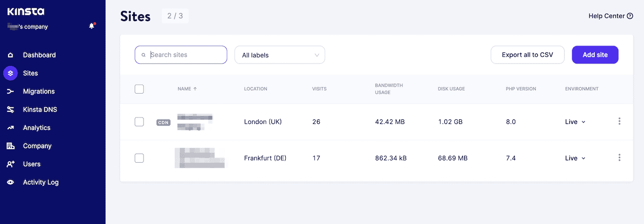The width and height of the screenshot is (644, 224).
Task: Click the Activity Log eye icon
Action: [11, 183]
